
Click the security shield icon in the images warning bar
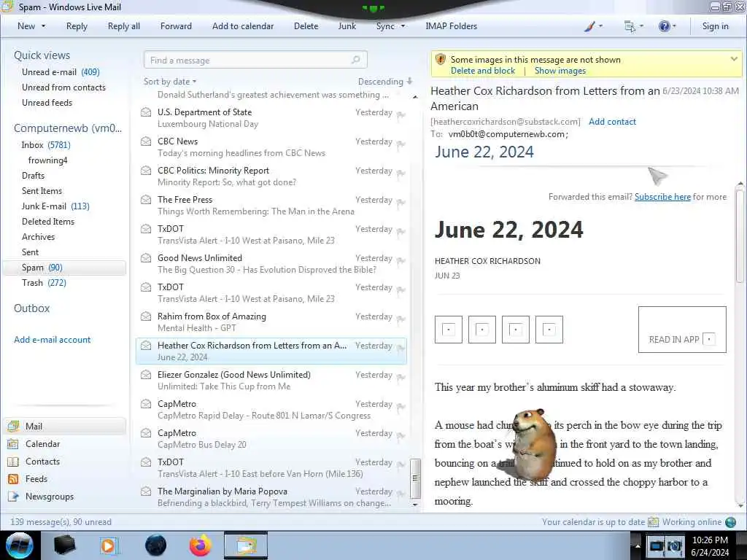pyautogui.click(x=441, y=60)
